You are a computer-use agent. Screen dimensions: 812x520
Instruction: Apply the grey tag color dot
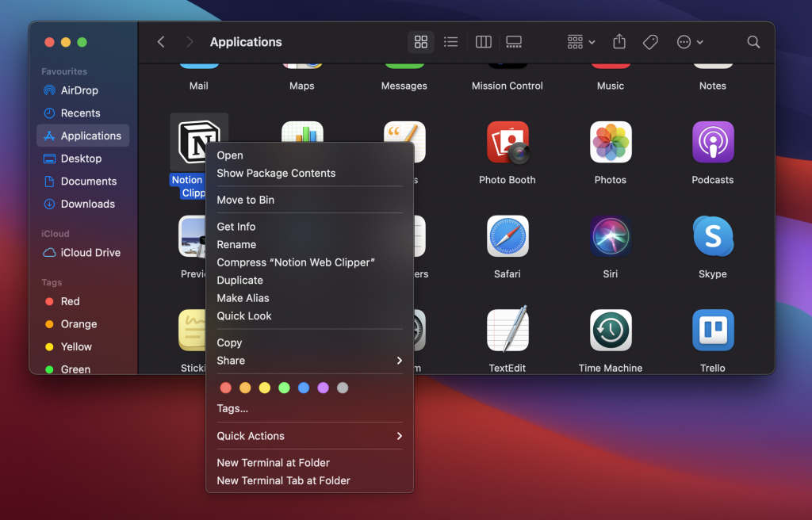[x=343, y=388]
